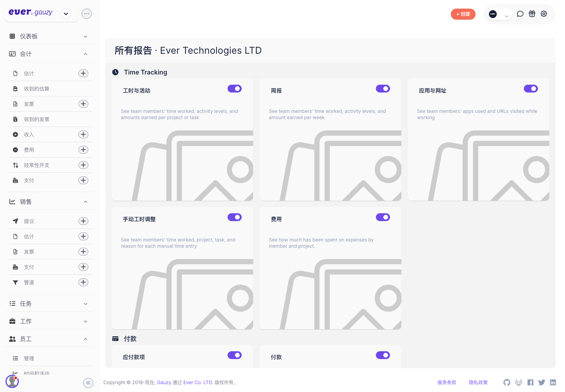Open the Twitter icon in footer
The height and width of the screenshot is (392, 565).
pos(542,383)
